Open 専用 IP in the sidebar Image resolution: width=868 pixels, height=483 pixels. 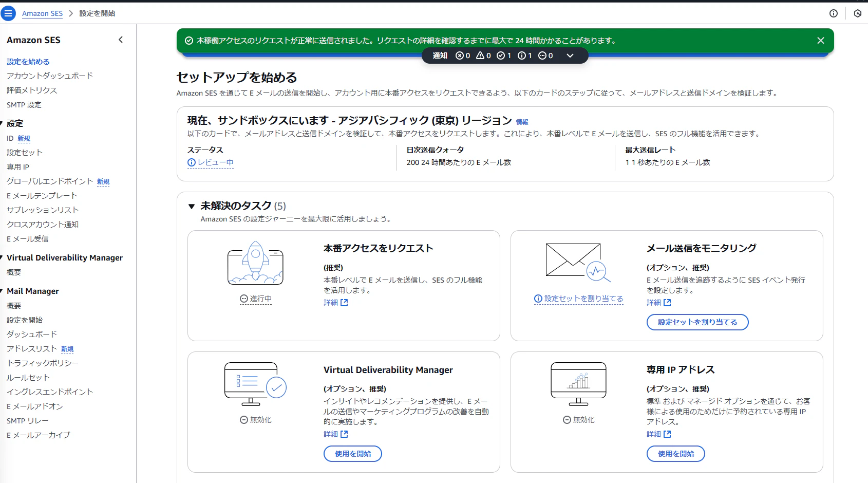18,167
